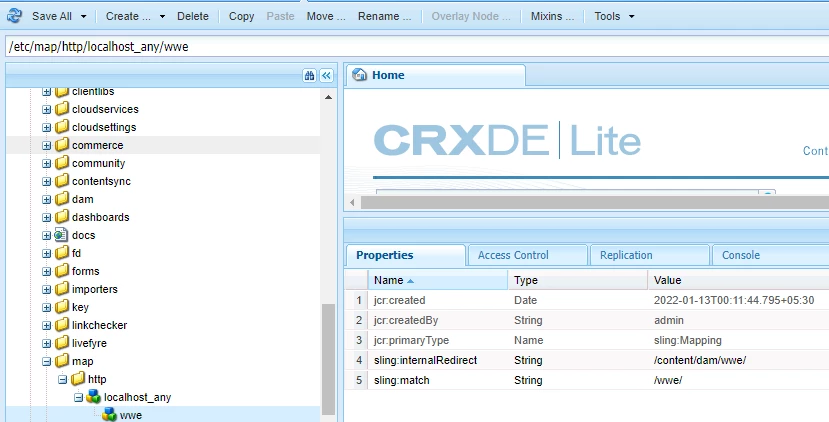Select the sling:internalRedirect property row

point(587,360)
